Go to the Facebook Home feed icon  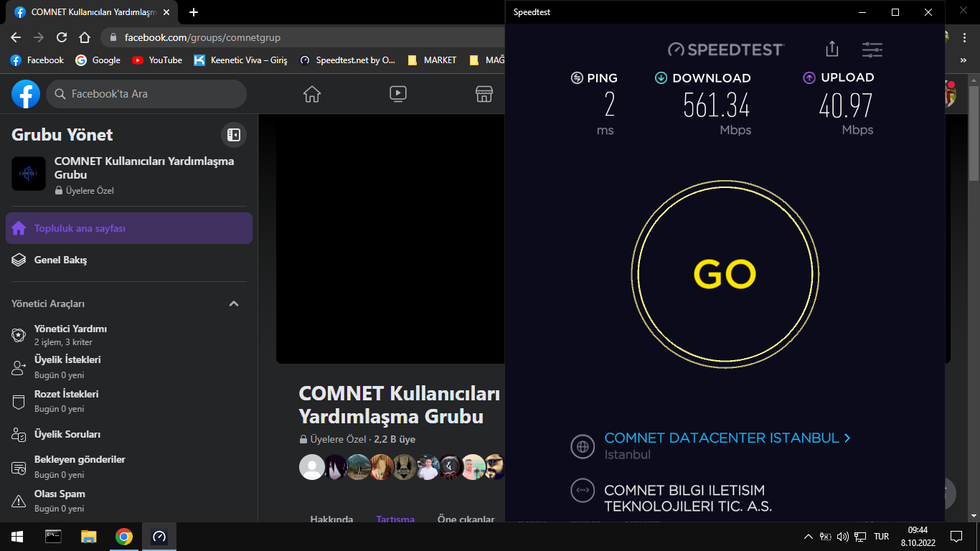tap(311, 94)
